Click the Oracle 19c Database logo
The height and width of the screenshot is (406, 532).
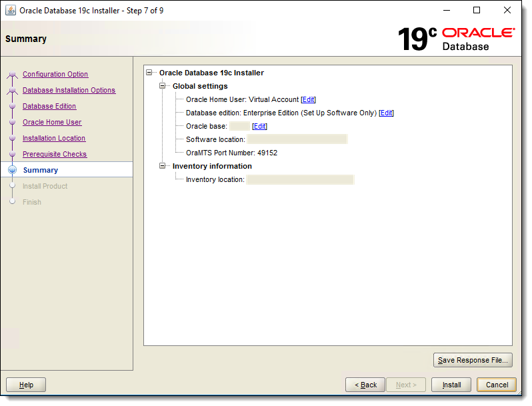tap(457, 39)
